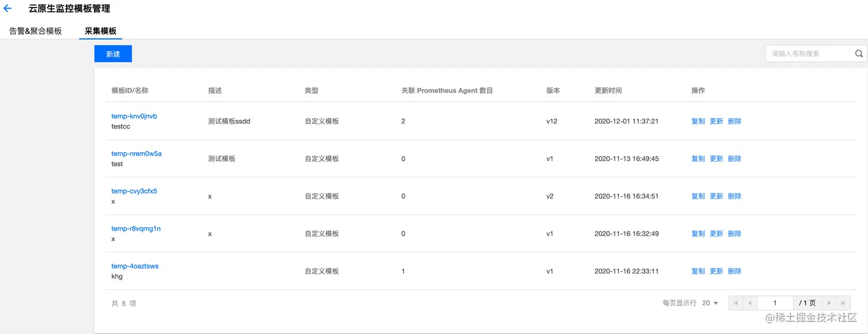The width and height of the screenshot is (868, 334).
Task: Open template temp-4oaztsws link
Action: click(x=135, y=266)
